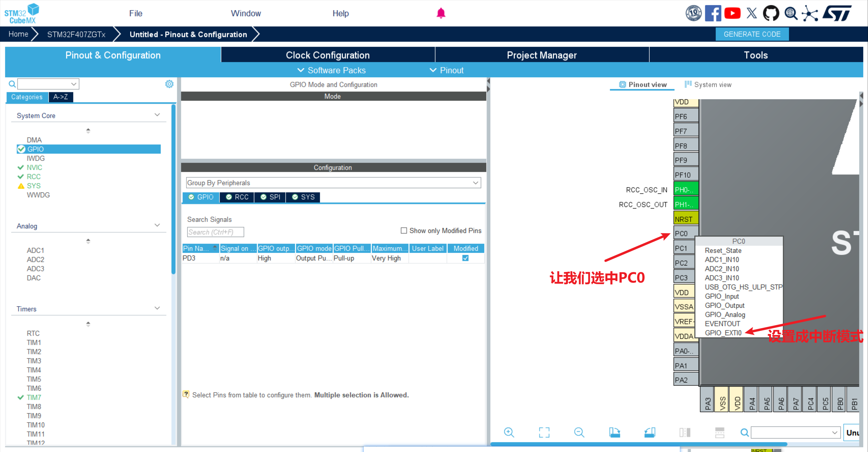Click the fit-to-screen frame icon
The height and width of the screenshot is (452, 868).
click(544, 432)
